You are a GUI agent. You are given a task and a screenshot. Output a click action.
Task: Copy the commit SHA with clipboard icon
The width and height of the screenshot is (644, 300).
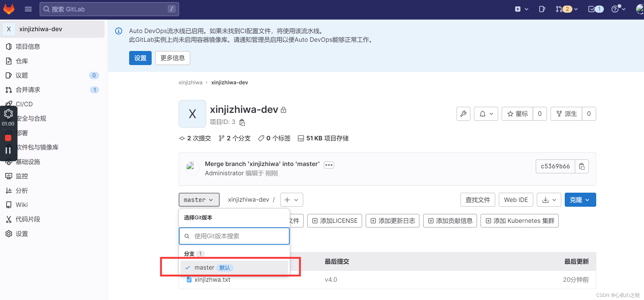(582, 166)
